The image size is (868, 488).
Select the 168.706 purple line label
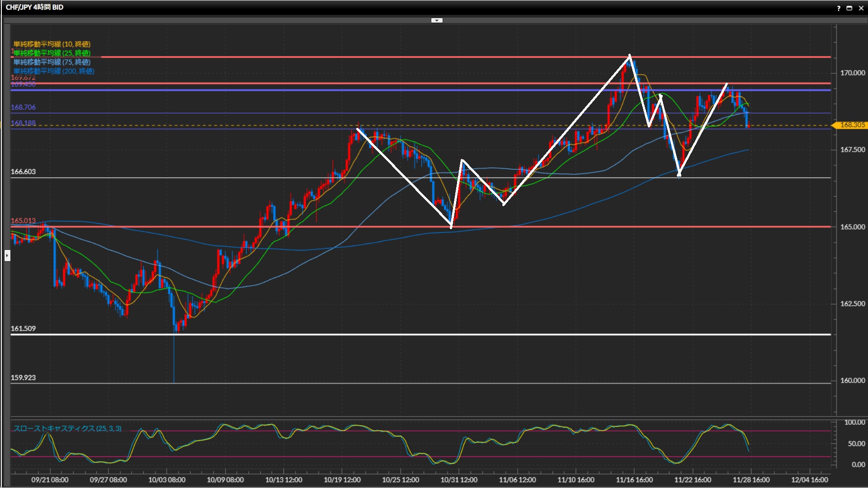(x=23, y=108)
